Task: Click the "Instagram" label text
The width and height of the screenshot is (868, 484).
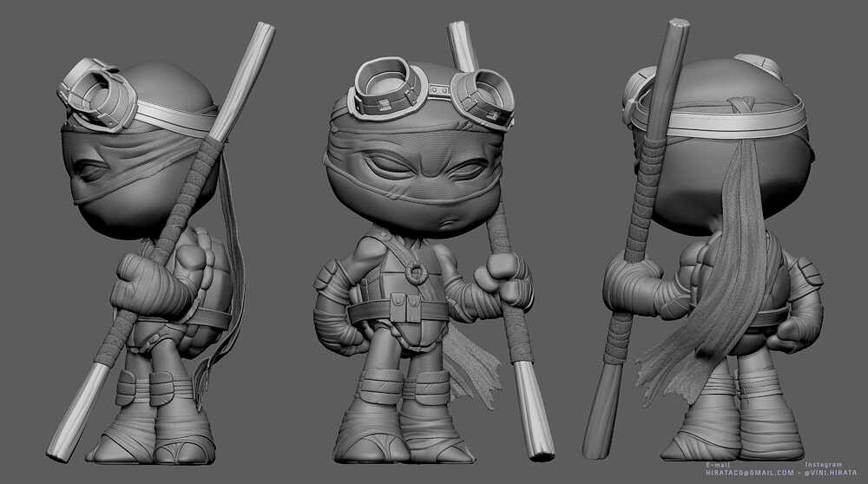Action: coord(824,465)
